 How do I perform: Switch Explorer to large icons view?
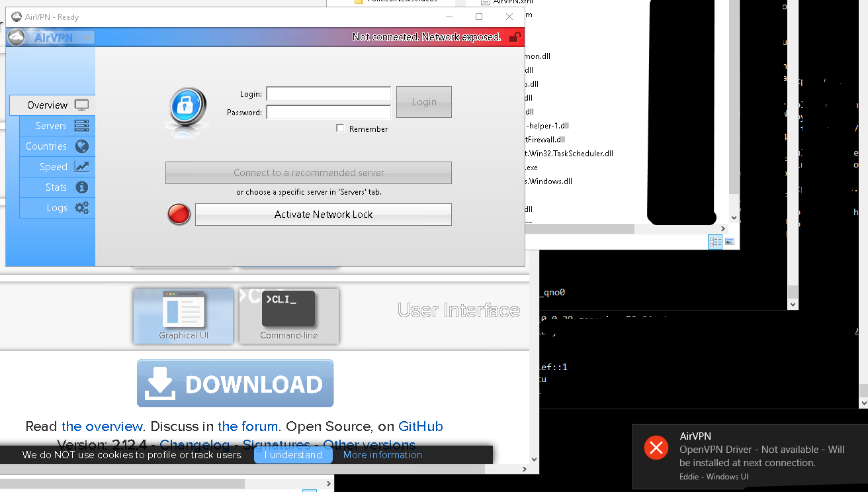729,242
